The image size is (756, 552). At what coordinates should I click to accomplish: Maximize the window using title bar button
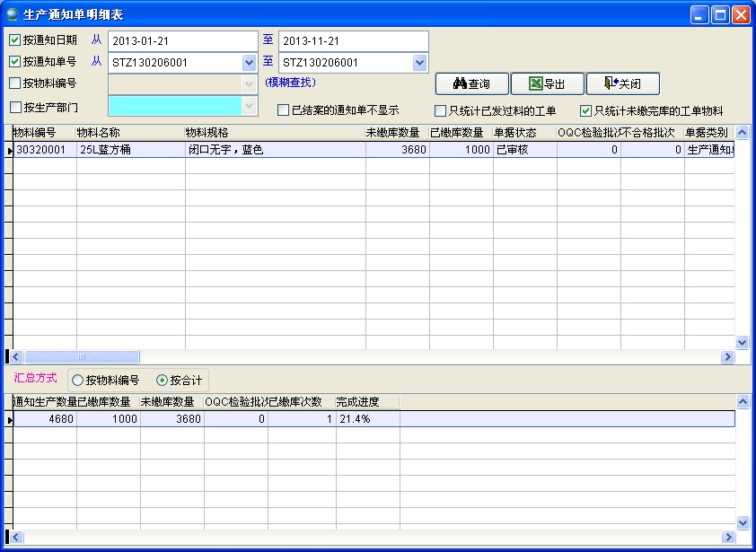(x=720, y=14)
